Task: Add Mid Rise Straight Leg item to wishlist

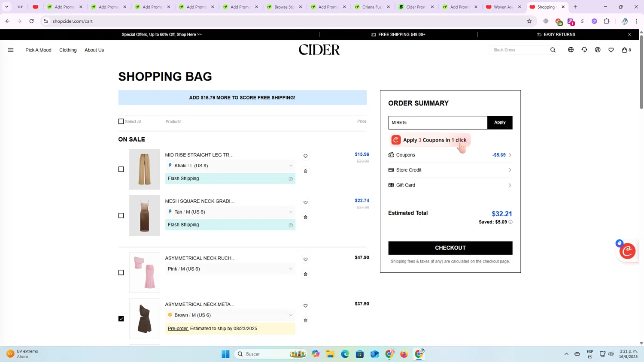Action: [x=306, y=156]
